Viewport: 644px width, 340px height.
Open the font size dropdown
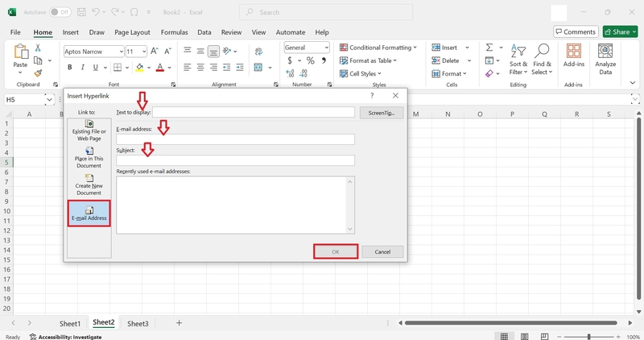click(x=144, y=52)
